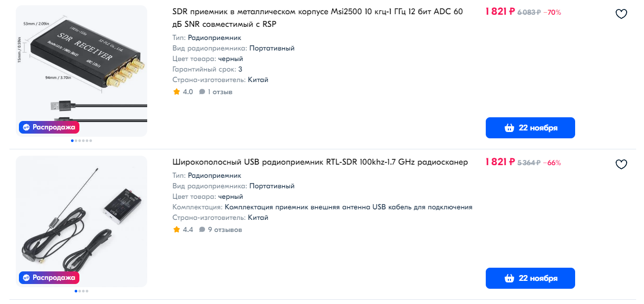Open the RTL-SDR antenna and cable product photo

point(81,221)
